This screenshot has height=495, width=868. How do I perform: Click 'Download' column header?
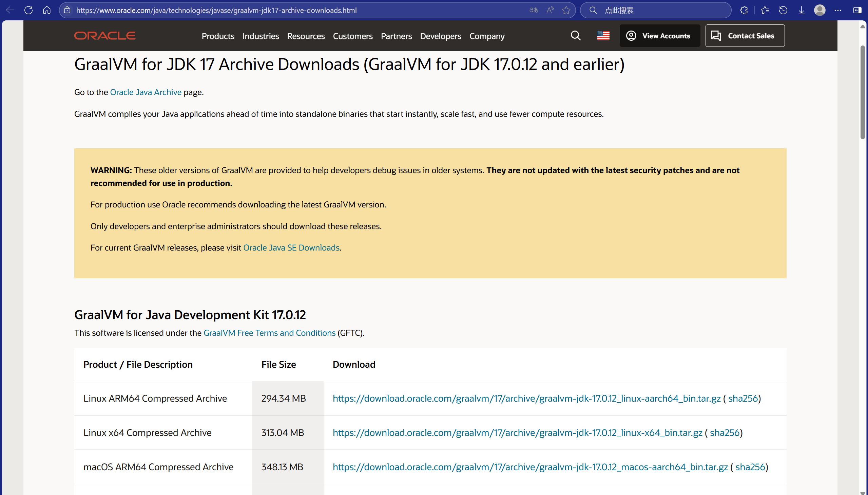pos(354,364)
